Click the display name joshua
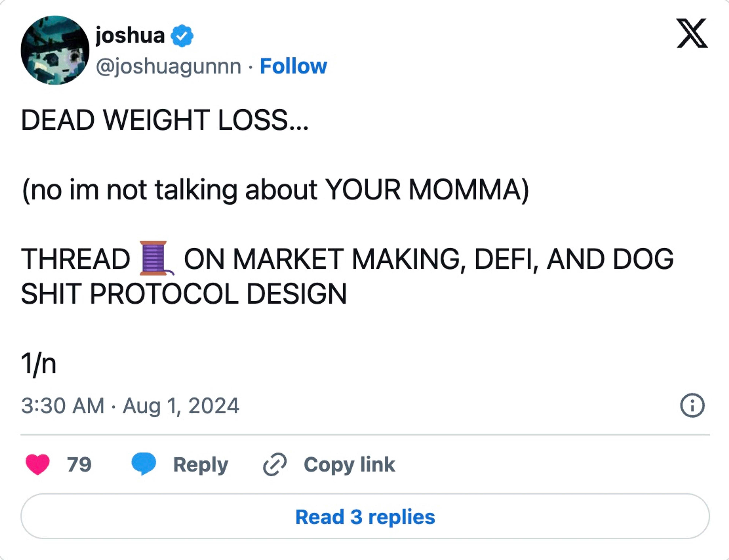This screenshot has width=729, height=560. pyautogui.click(x=130, y=35)
